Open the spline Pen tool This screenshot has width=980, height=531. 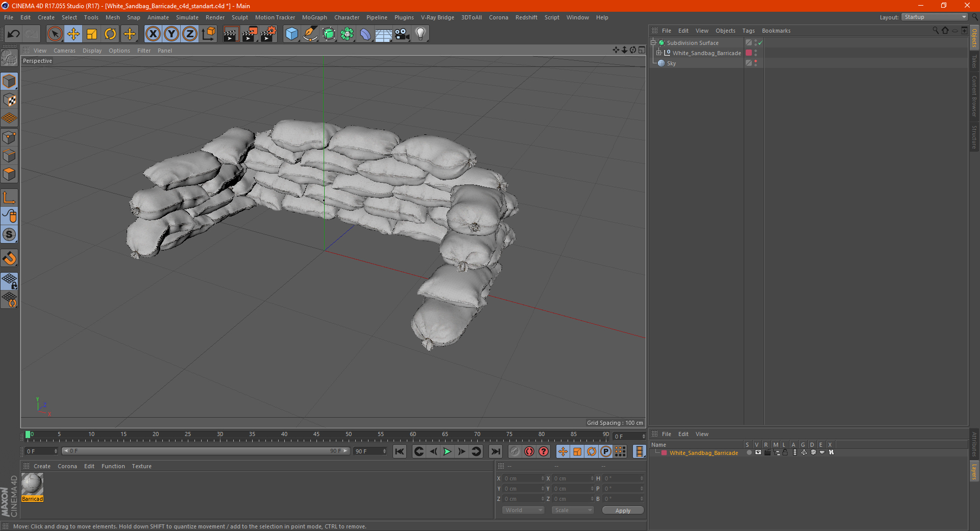click(x=310, y=34)
